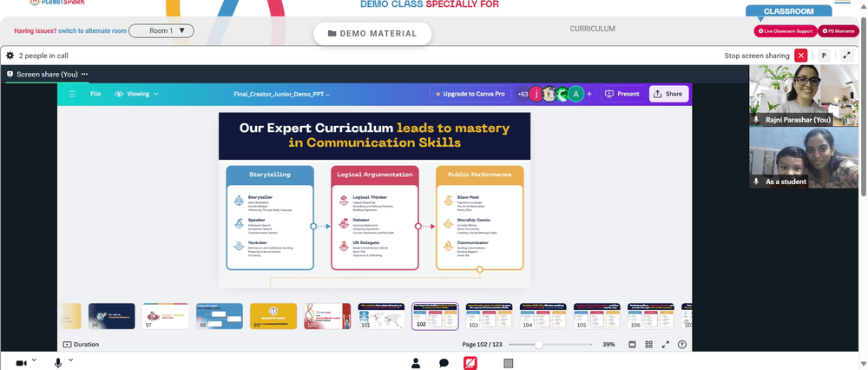Click the 'As a student' video tile
Image resolution: width=868 pixels, height=370 pixels.
(804, 158)
